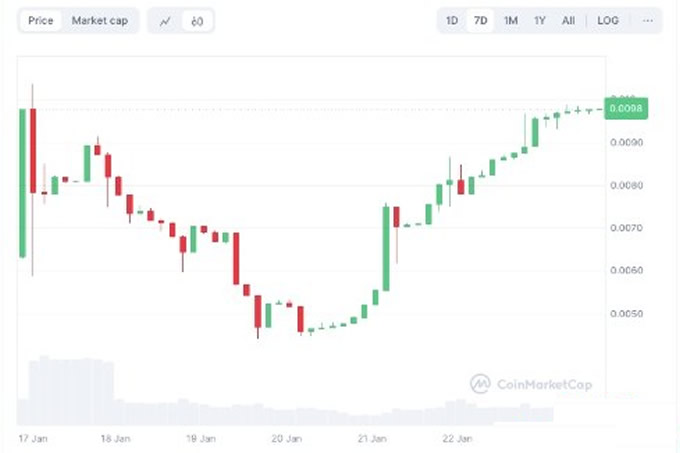Click the green 0.0098 current price label

point(626,108)
